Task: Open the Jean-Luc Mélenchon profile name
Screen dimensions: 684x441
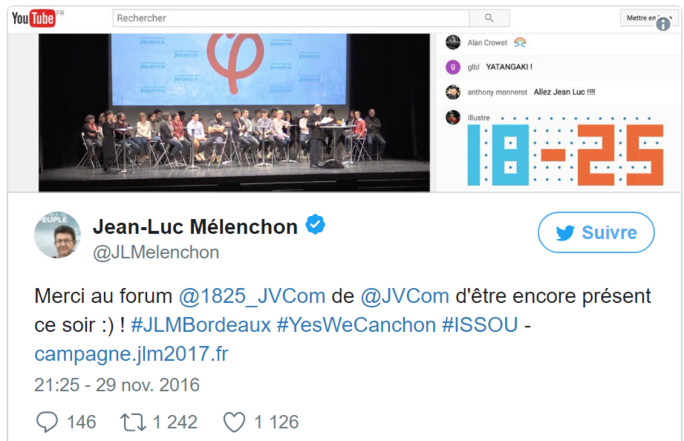Action: coord(195,227)
